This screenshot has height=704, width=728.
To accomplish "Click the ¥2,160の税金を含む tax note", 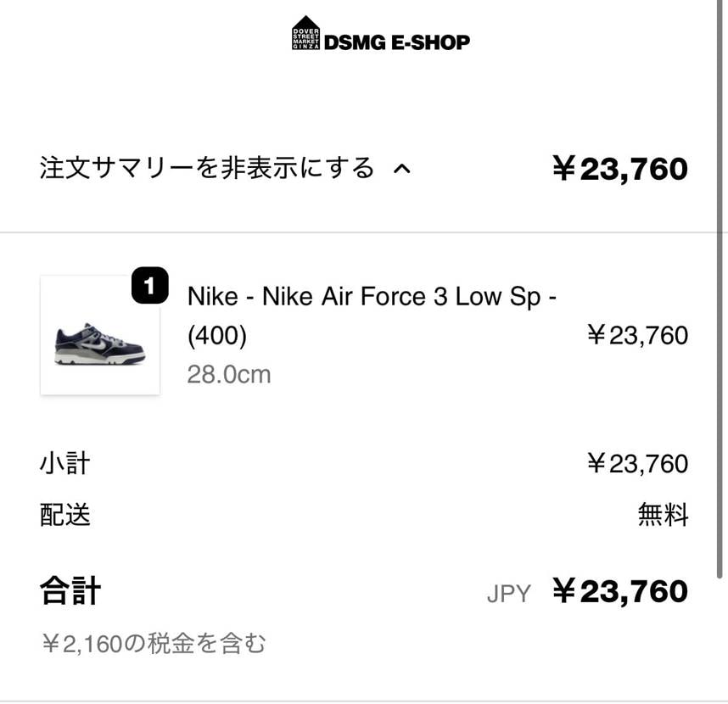I will click(x=154, y=642).
